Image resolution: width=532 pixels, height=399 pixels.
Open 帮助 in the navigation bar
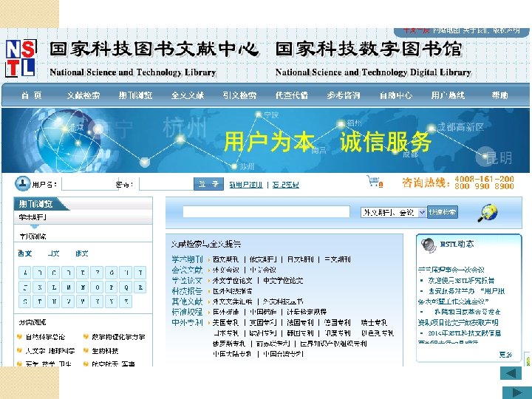point(499,95)
